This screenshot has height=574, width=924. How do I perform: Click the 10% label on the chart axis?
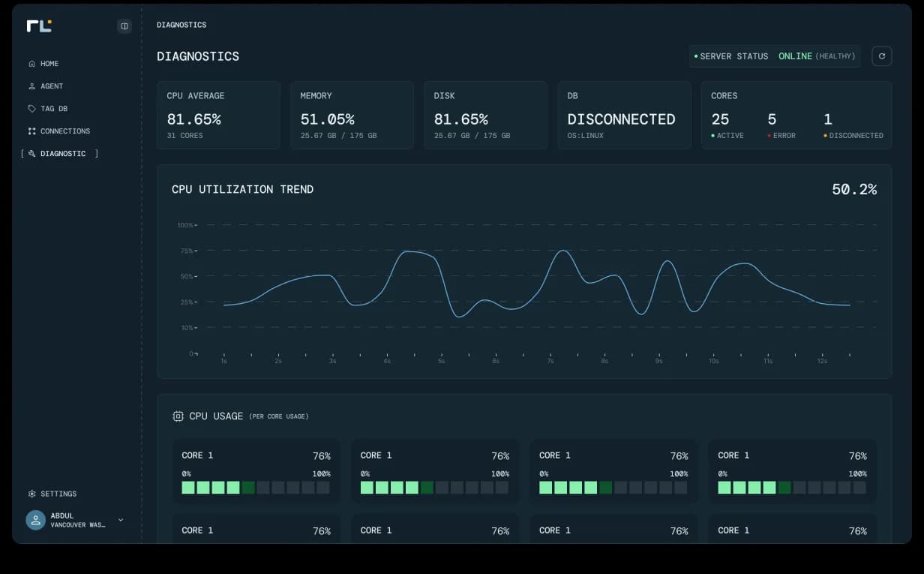[x=187, y=328]
